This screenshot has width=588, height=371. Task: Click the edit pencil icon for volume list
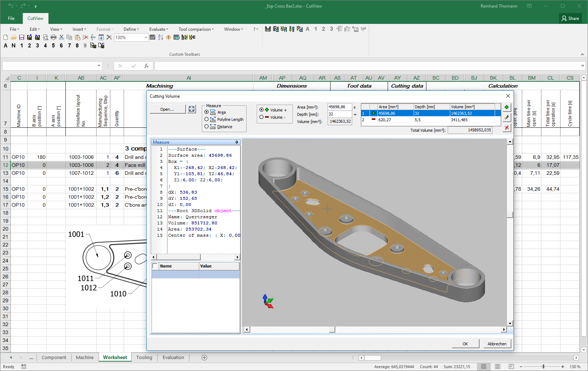[x=507, y=117]
